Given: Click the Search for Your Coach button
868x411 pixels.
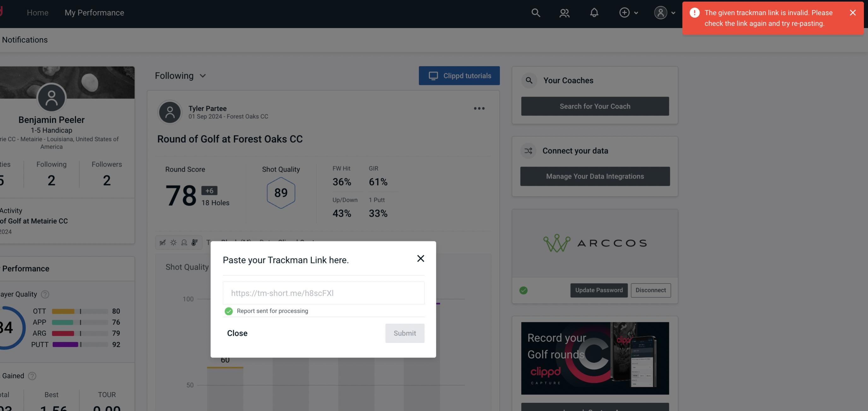Looking at the screenshot, I should click(x=595, y=106).
